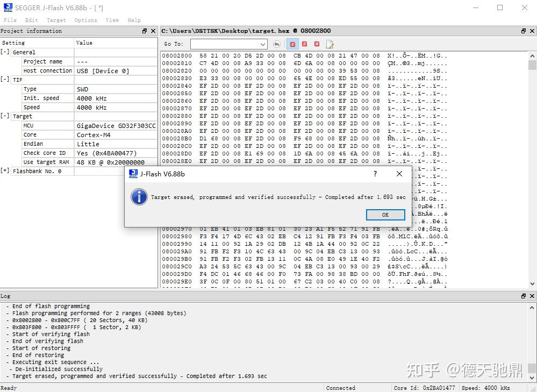
Task: Switch to 2-byte hex display grouping
Action: 304,44
